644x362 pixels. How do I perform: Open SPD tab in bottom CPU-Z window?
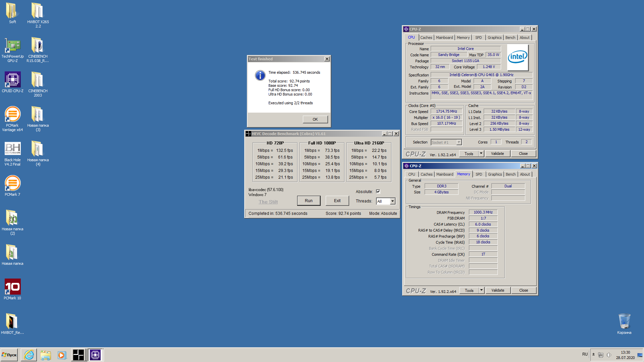[479, 174]
